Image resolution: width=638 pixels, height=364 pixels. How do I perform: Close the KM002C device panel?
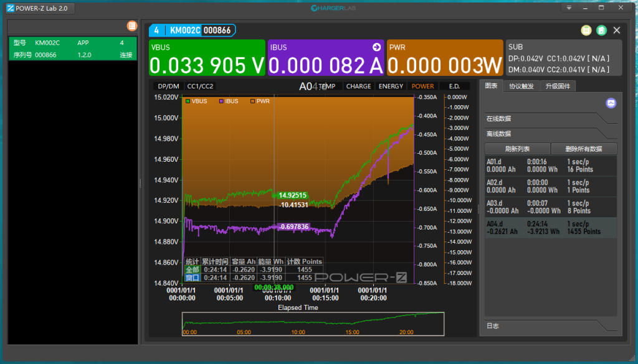tap(617, 30)
